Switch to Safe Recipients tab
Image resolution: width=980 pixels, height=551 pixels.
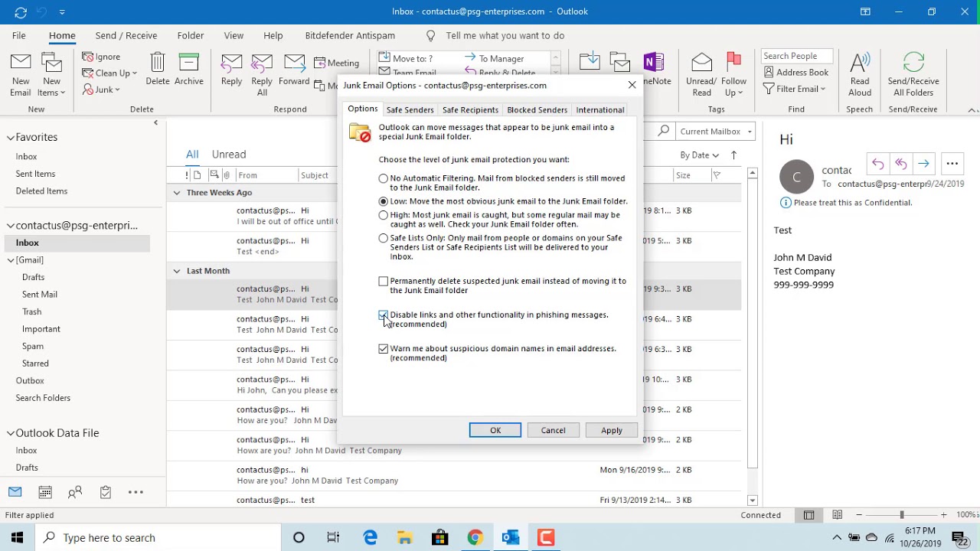coord(470,110)
